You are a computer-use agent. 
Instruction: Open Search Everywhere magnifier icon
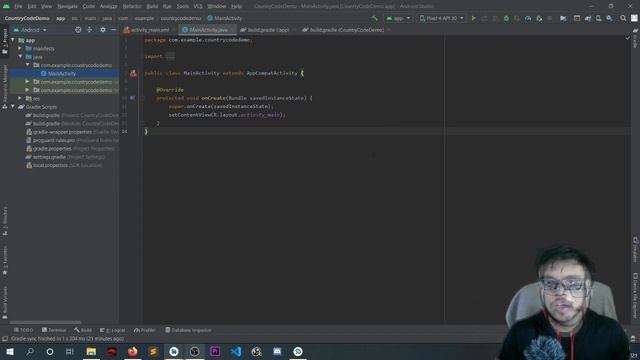click(x=623, y=18)
